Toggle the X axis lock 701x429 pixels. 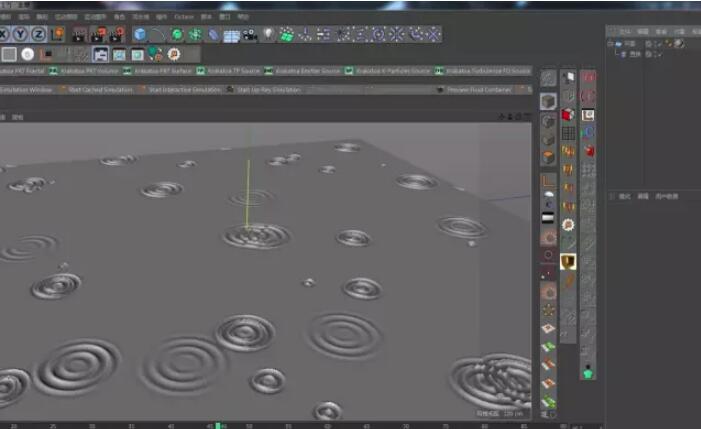pos(8,34)
